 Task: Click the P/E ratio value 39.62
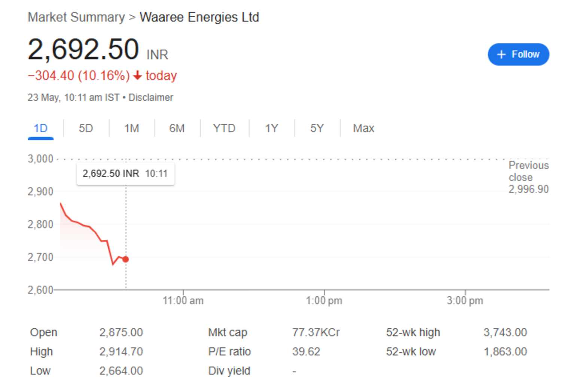pyautogui.click(x=307, y=352)
